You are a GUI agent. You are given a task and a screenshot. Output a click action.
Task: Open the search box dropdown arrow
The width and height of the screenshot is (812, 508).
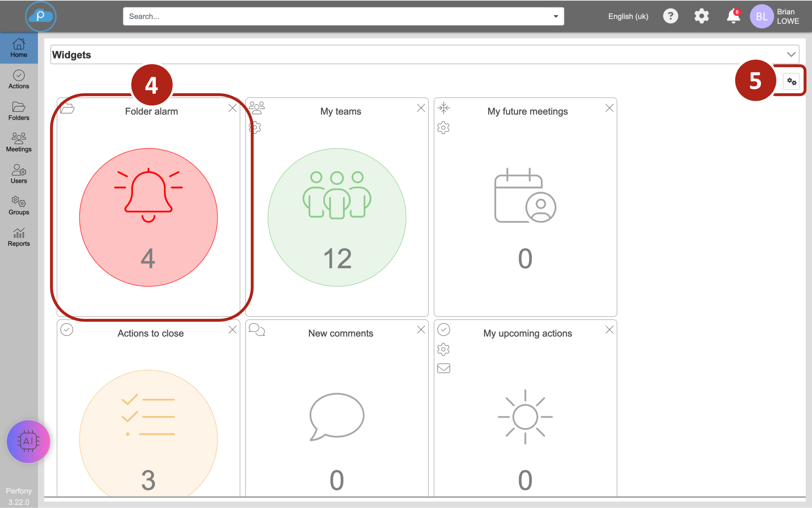click(555, 16)
